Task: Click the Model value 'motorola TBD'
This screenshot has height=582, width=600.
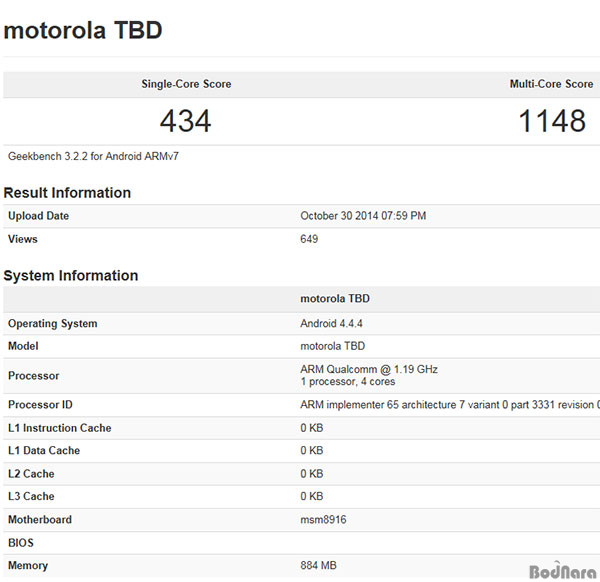Action: 333,346
